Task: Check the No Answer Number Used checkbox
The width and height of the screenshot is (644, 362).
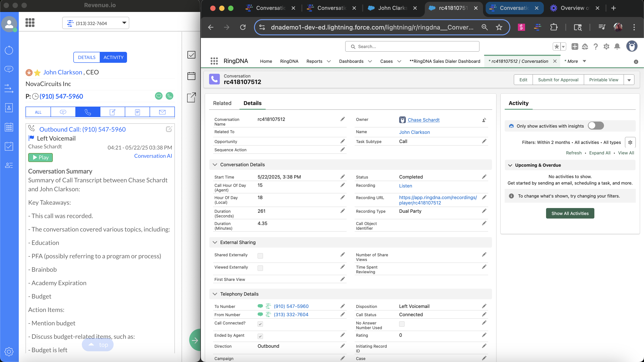Action: [402, 324]
